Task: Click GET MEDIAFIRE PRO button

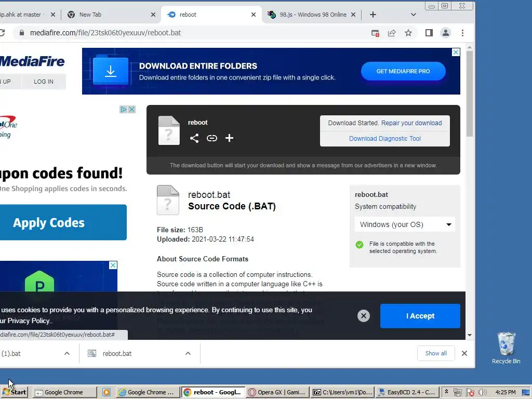Action: click(x=403, y=71)
